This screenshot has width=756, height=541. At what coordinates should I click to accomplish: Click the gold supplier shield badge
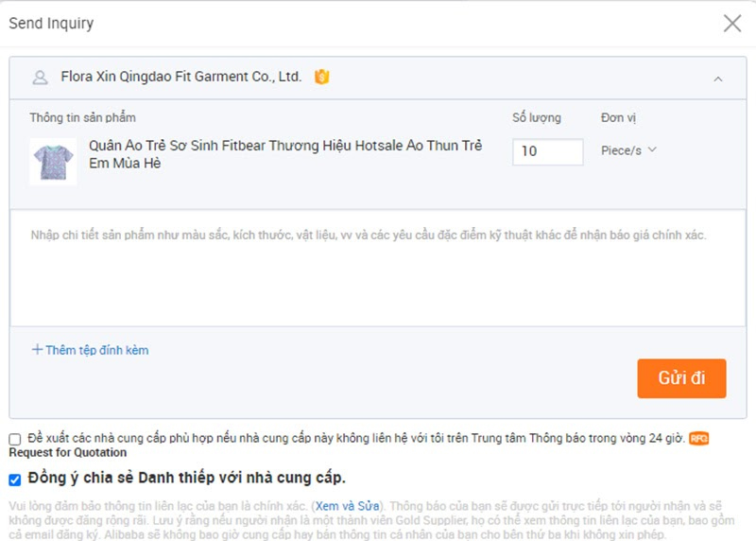321,77
